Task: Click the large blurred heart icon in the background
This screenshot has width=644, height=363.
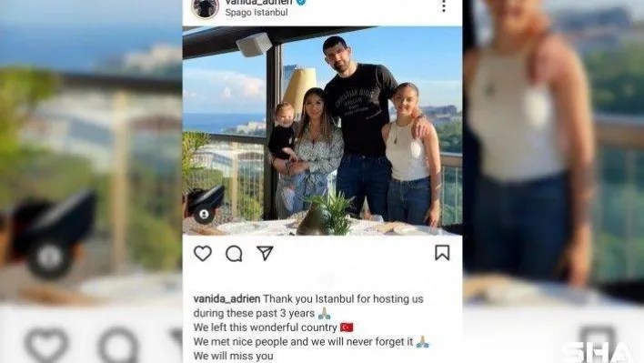Action: click(46, 346)
